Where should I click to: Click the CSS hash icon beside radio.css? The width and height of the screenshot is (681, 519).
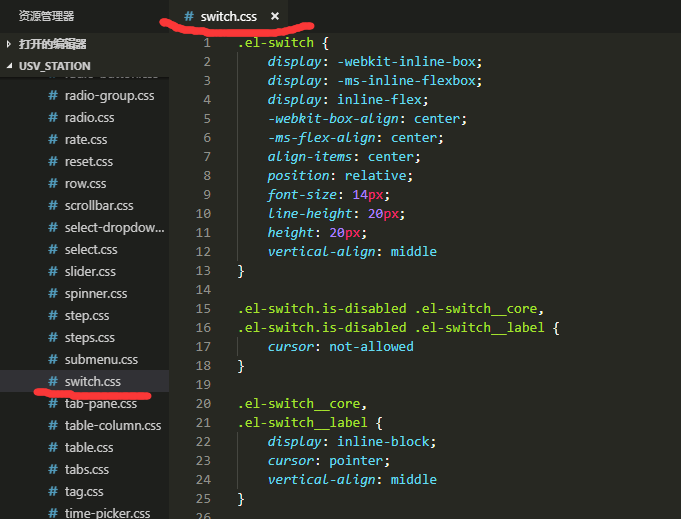[x=53, y=117]
